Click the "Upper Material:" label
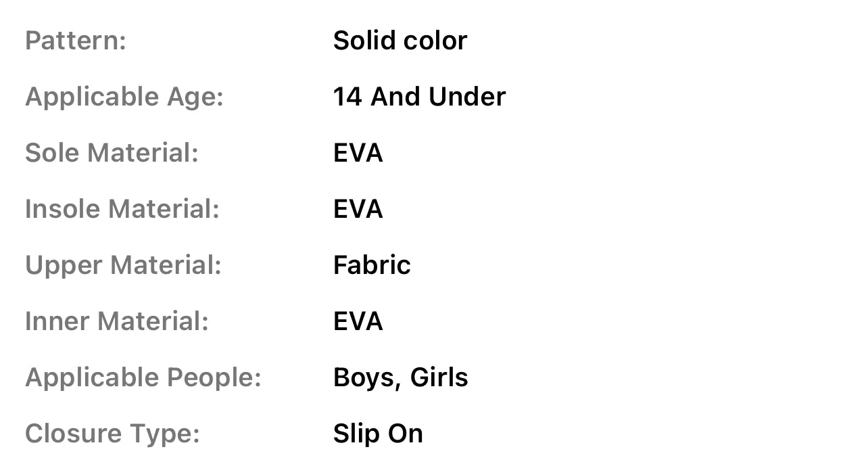868x462 pixels. click(123, 265)
